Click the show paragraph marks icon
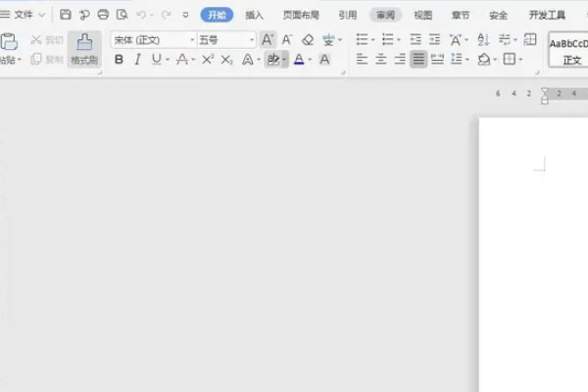 coord(505,39)
